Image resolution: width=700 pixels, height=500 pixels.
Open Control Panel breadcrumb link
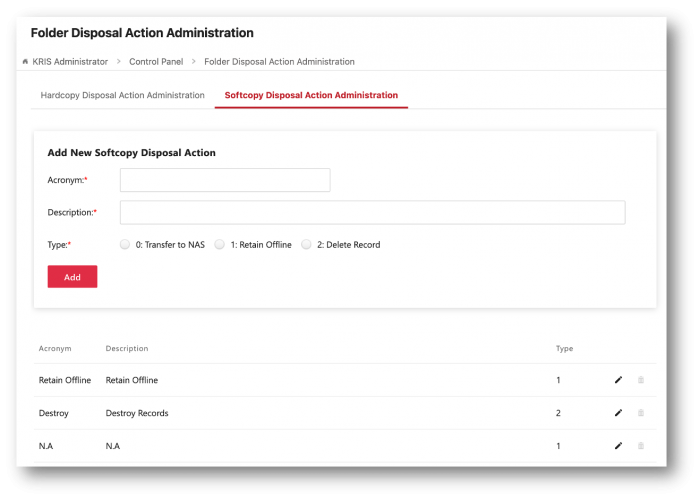click(x=156, y=62)
